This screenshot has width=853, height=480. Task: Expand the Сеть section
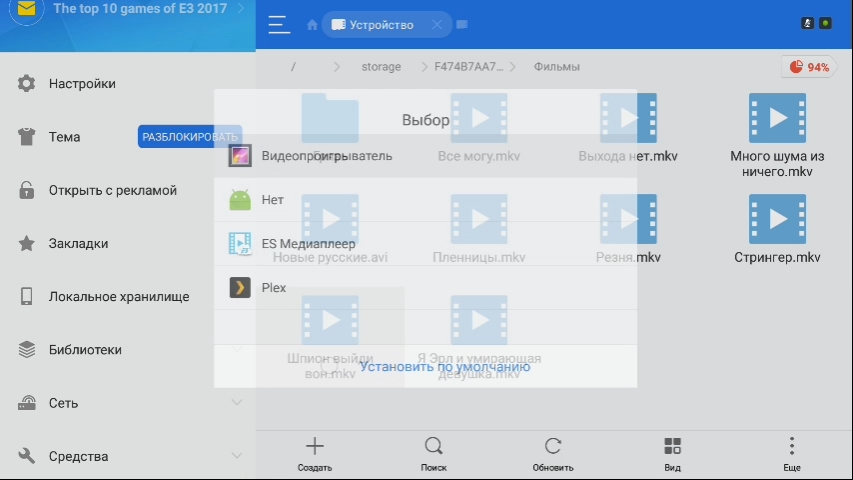click(x=237, y=403)
